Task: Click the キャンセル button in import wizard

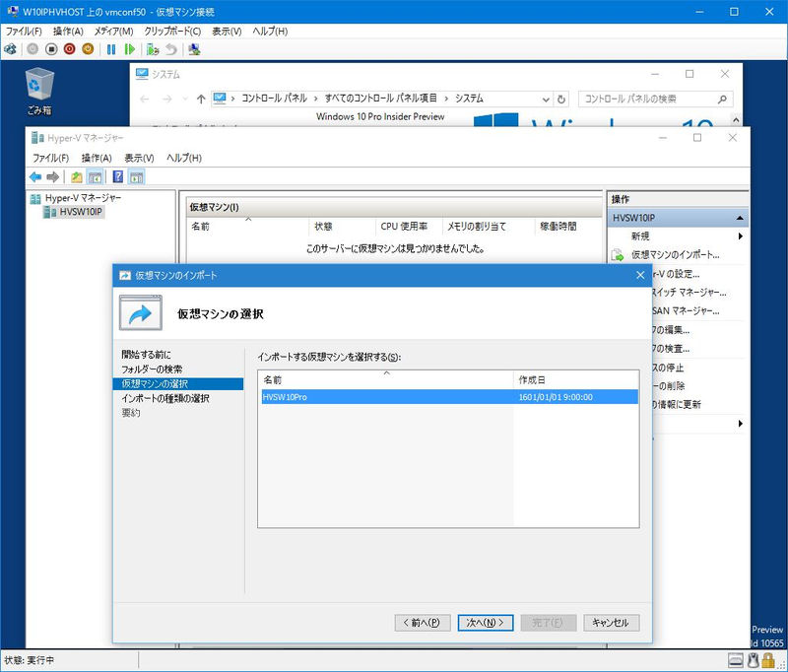Action: [x=611, y=623]
